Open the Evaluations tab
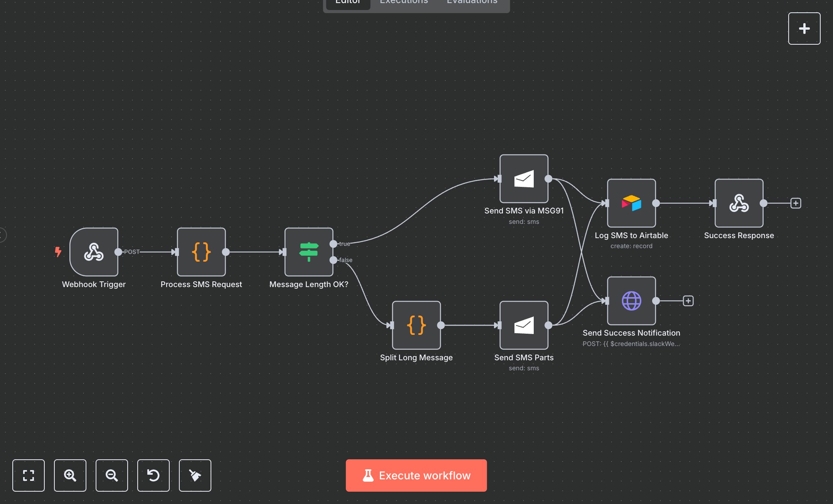 (472, 2)
